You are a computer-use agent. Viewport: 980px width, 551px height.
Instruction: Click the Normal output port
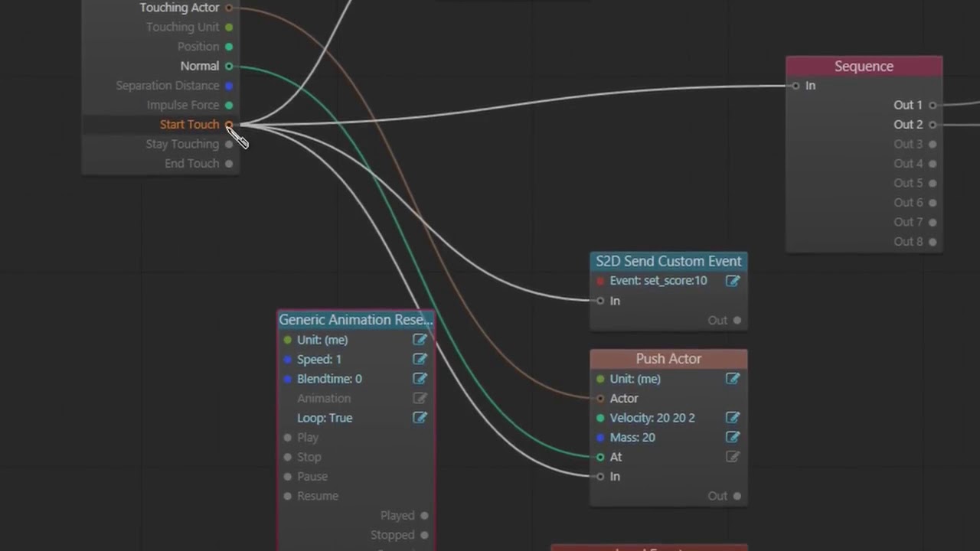pyautogui.click(x=229, y=66)
